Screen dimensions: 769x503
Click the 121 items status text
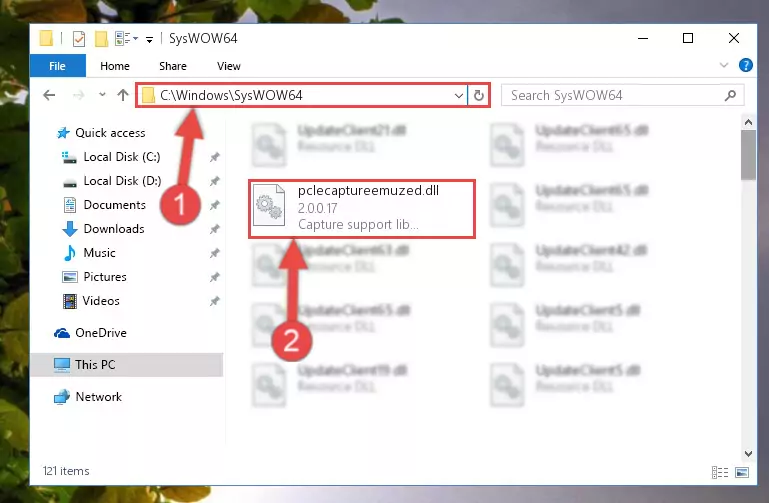66,471
